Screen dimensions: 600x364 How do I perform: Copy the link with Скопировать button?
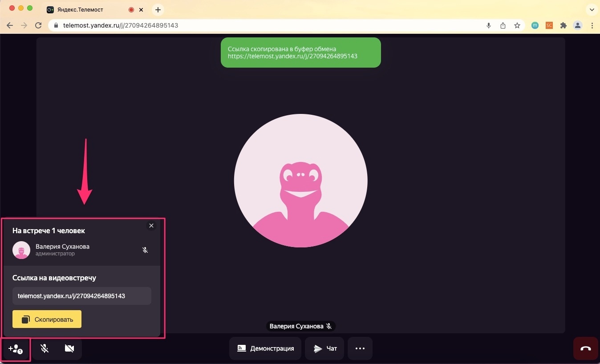pyautogui.click(x=47, y=319)
